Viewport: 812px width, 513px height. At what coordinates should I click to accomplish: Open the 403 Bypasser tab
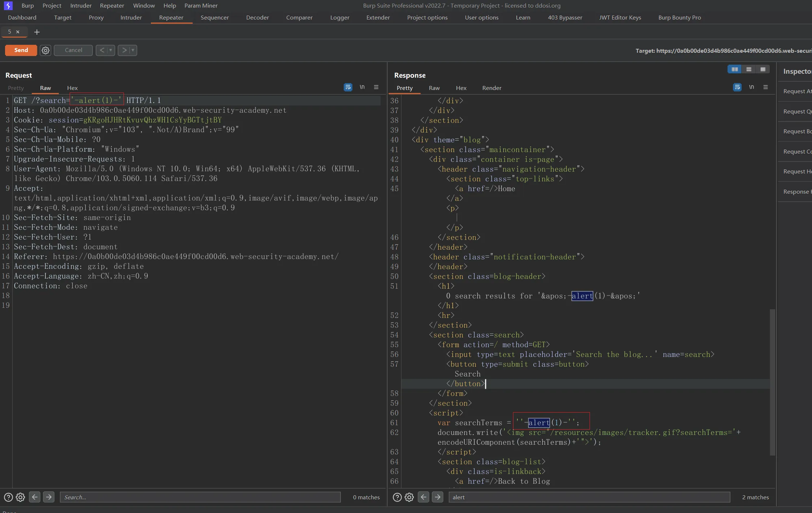[565, 17]
